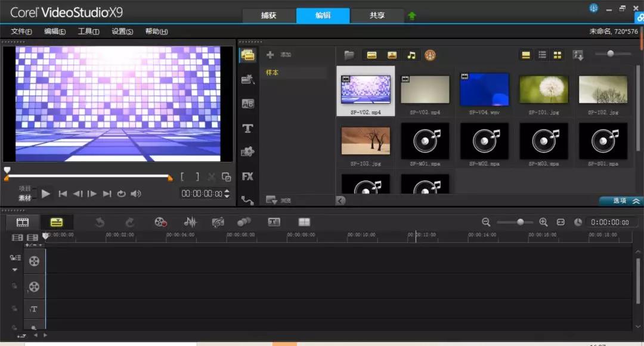The width and height of the screenshot is (644, 346).
Task: Switch to the 编辑 (Edit) tab
Action: [x=323, y=15]
